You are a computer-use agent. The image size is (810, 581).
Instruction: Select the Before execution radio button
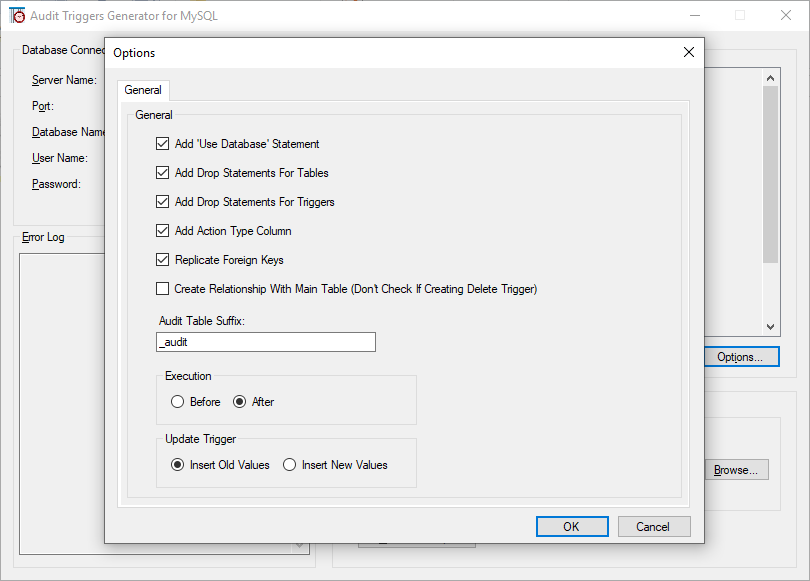coord(177,401)
